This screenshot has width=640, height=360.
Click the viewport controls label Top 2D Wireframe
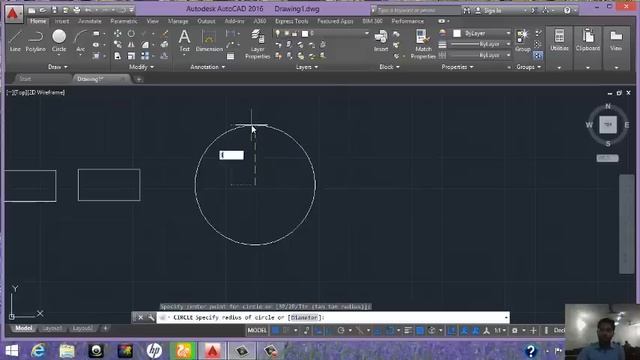pos(36,93)
